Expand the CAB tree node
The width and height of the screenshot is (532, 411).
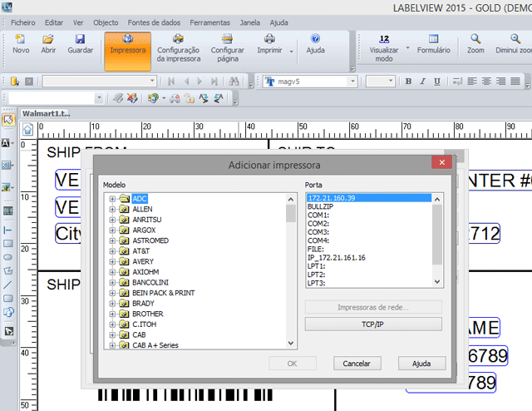(112, 335)
